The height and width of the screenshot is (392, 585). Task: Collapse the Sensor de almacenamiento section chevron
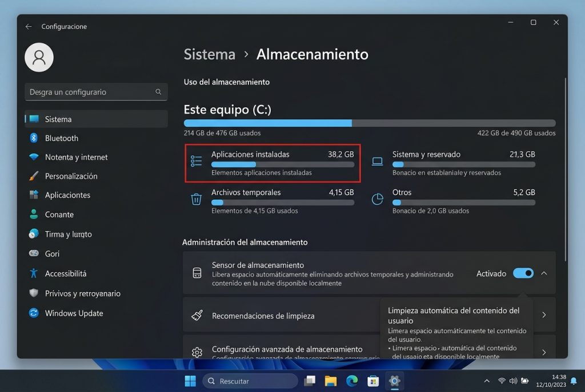coord(544,273)
